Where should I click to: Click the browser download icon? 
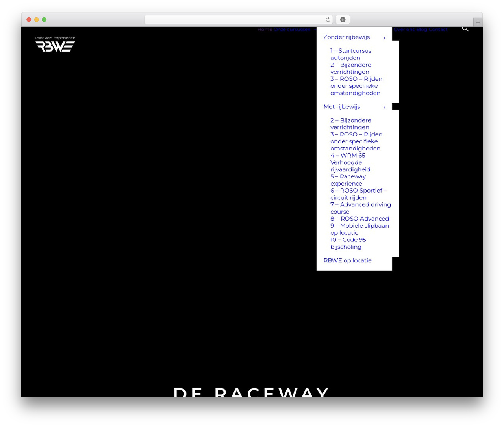(343, 20)
